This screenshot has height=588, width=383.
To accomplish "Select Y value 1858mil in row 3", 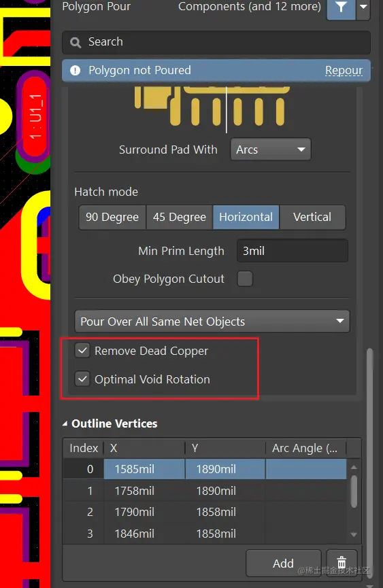I will (x=225, y=534).
